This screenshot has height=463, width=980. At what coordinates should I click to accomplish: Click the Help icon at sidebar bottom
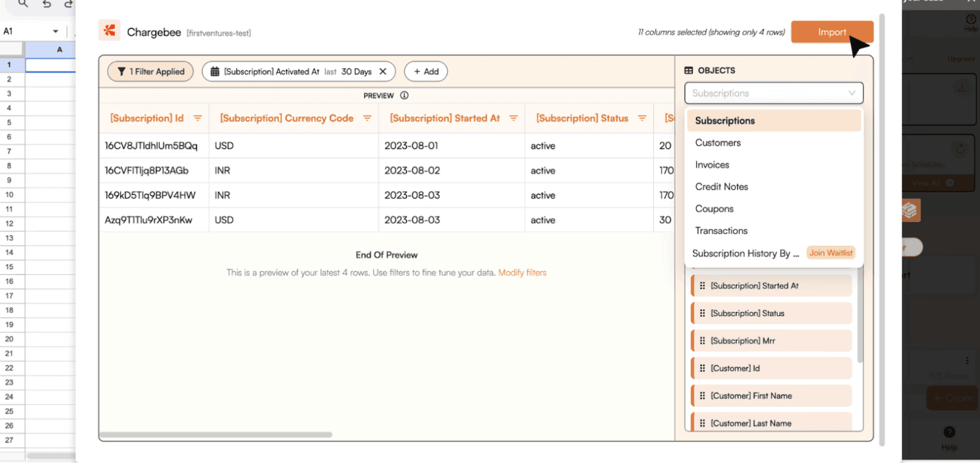pyautogui.click(x=949, y=432)
